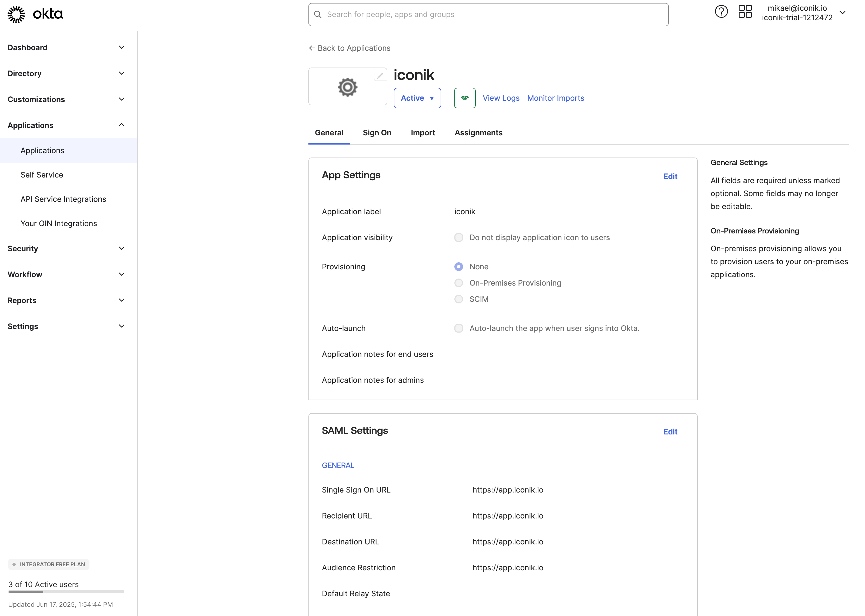
Task: Click the iconik app gear logo
Action: [x=347, y=87]
